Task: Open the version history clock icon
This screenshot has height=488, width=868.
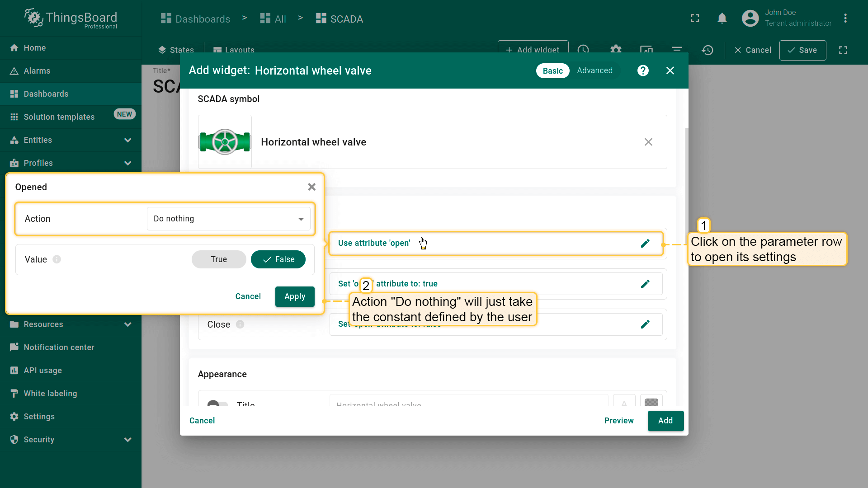Action: pos(708,50)
